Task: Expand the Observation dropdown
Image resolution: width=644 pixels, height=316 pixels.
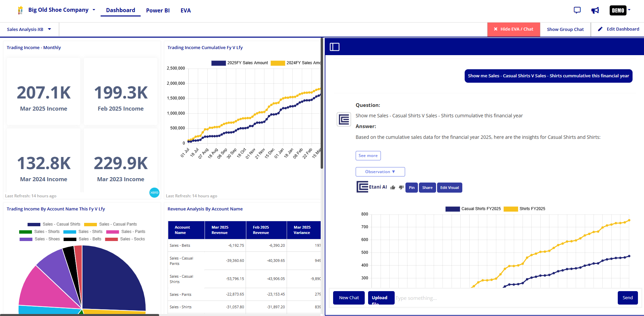Action: tap(380, 172)
